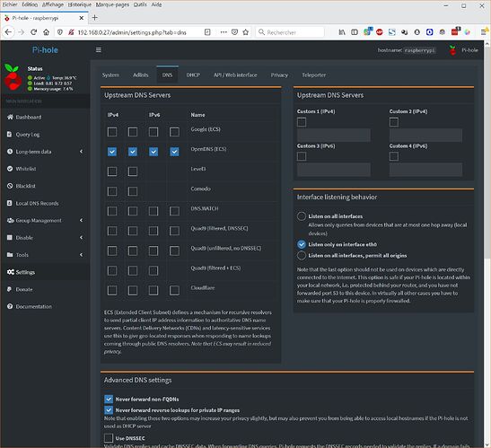The width and height of the screenshot is (491, 448).
Task: Click the Firefox home button
Action: tap(47, 32)
